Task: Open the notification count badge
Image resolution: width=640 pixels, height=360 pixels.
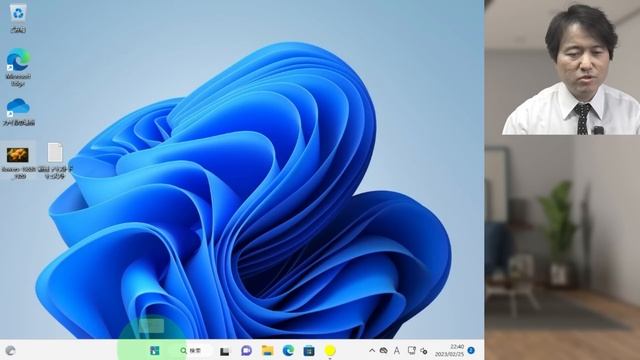Action: pos(471,351)
